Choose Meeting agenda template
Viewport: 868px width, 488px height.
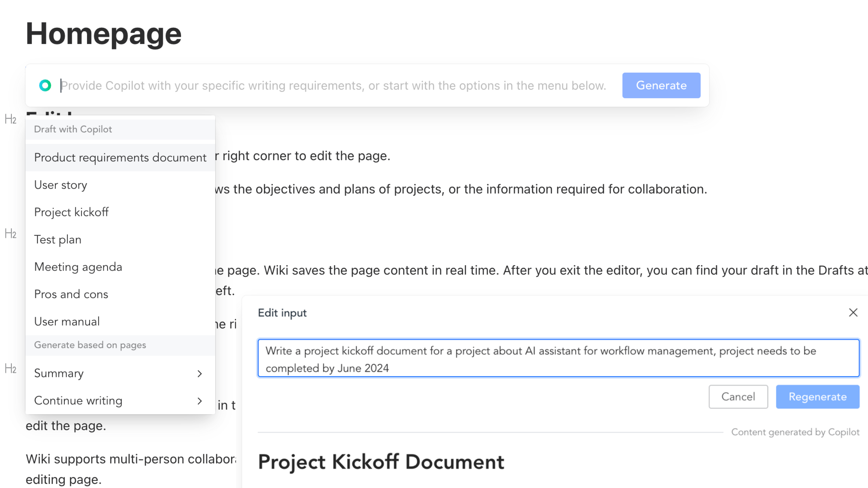pos(78,267)
